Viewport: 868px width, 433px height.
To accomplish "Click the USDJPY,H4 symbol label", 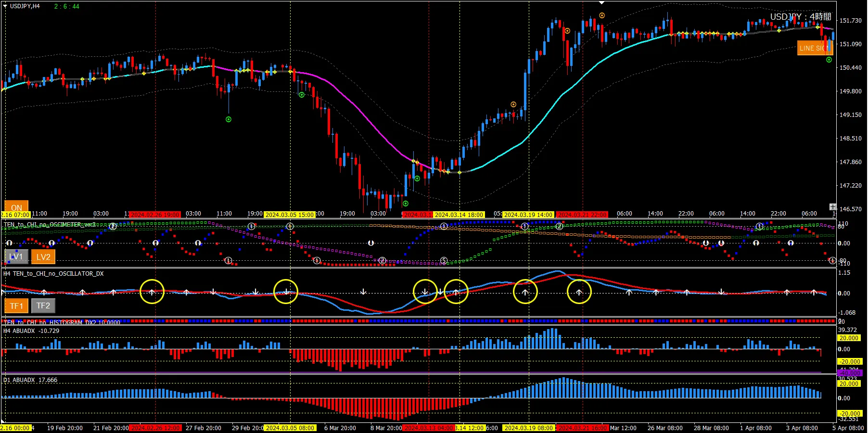I will 25,6.
